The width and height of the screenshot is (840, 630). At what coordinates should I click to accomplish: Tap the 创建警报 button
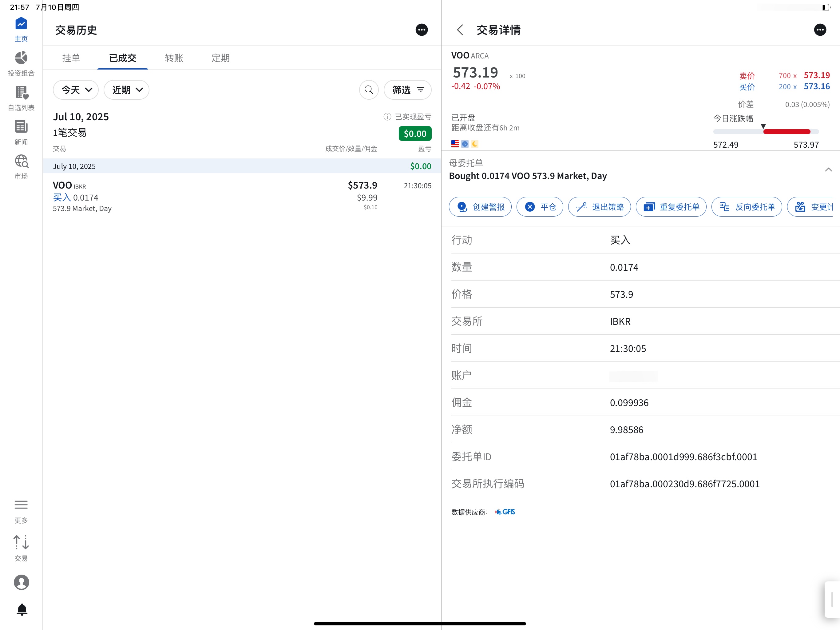pyautogui.click(x=480, y=207)
